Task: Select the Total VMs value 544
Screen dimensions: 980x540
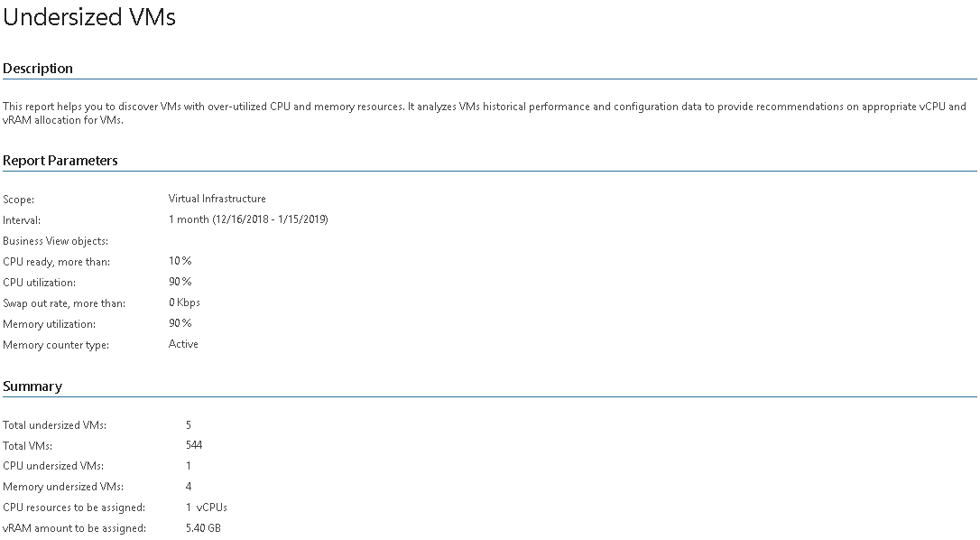Action: click(x=194, y=445)
